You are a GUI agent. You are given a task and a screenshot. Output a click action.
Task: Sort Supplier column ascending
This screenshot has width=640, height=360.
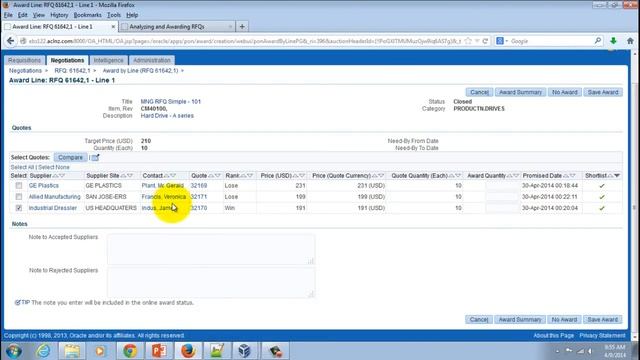[55, 176]
